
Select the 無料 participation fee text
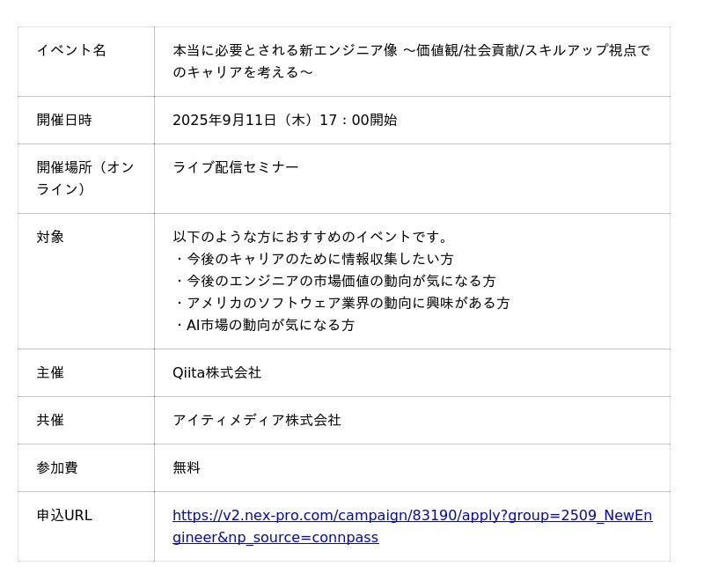[x=187, y=467]
